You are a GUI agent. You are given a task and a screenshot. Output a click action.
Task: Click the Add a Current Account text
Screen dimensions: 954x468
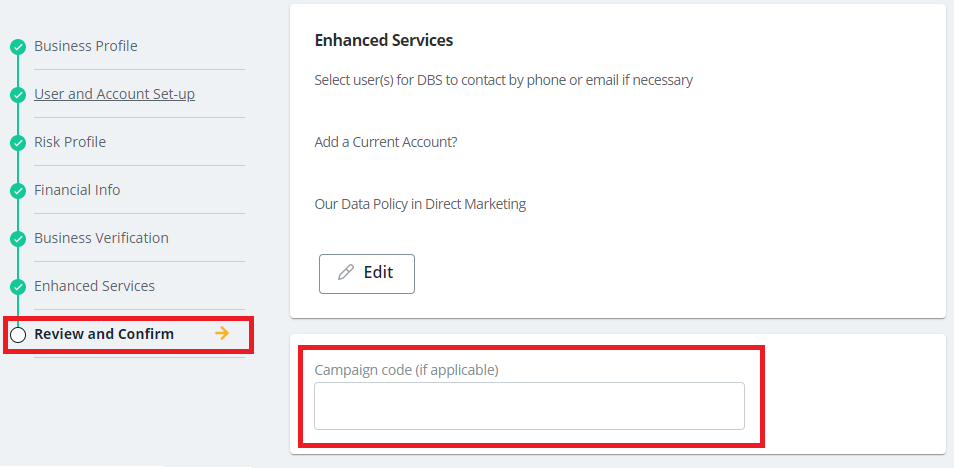(386, 142)
